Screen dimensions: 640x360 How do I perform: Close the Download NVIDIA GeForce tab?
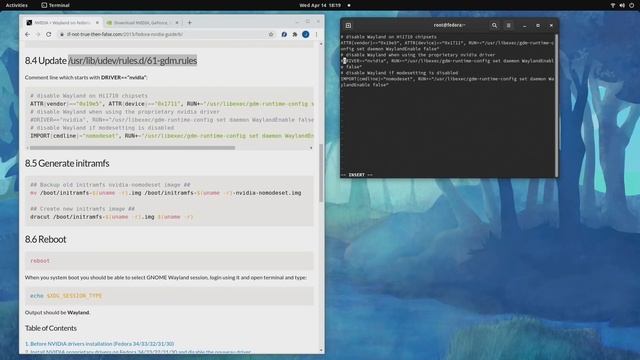[x=177, y=22]
